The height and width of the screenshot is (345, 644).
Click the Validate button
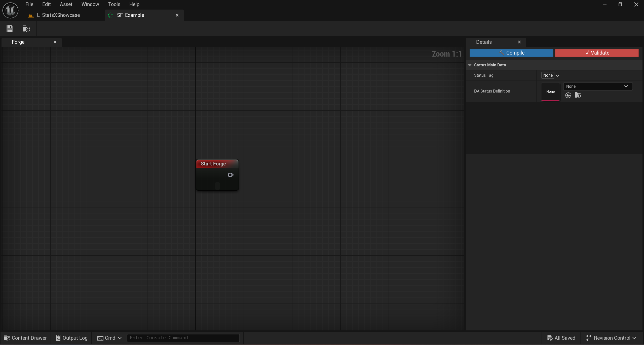coord(597,53)
